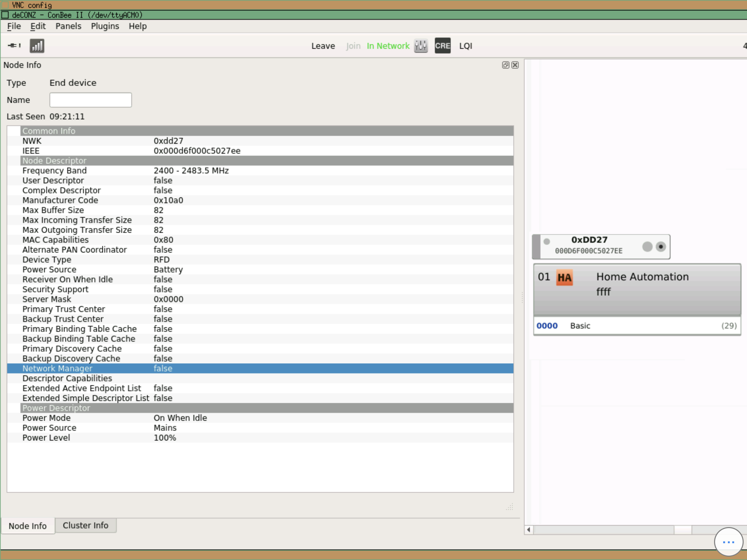Image resolution: width=747 pixels, height=560 pixels.
Task: Open the circular options button at bottom right
Action: click(x=728, y=542)
